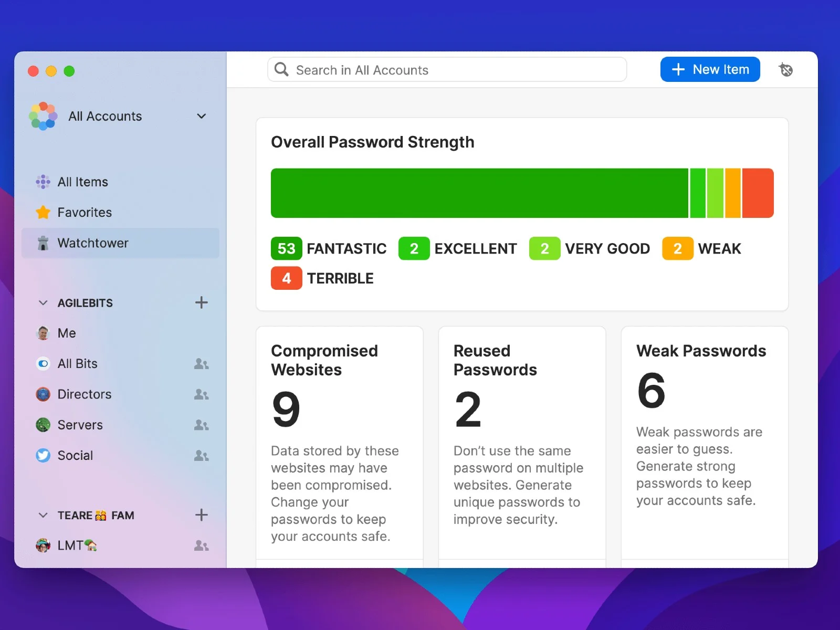
Task: Click the Social vault Twitter bird icon
Action: pos(43,455)
